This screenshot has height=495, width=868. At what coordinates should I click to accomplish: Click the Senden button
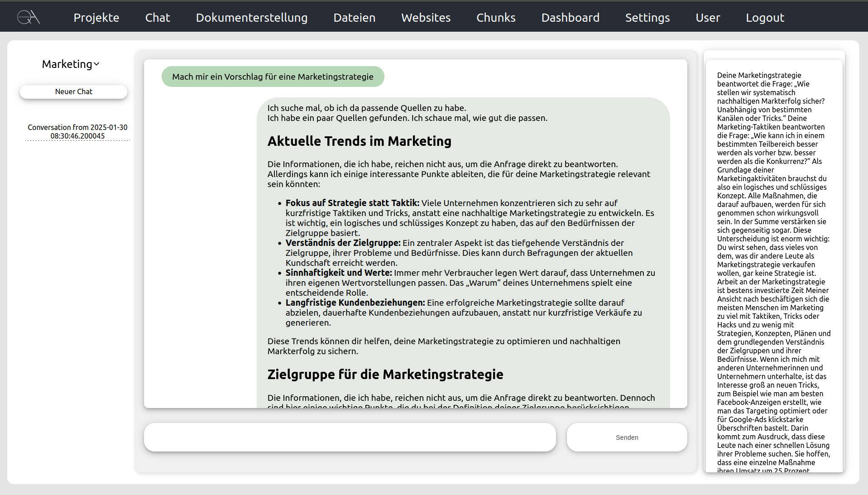(627, 437)
